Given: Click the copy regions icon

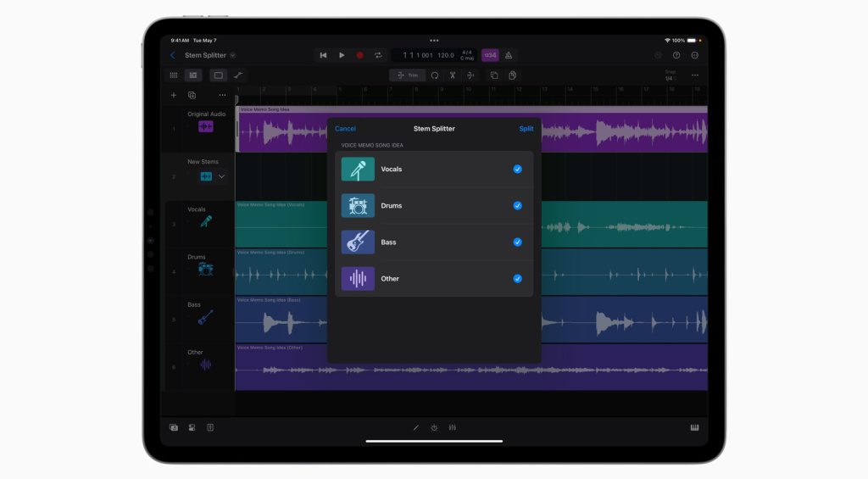Looking at the screenshot, I should 494,75.
